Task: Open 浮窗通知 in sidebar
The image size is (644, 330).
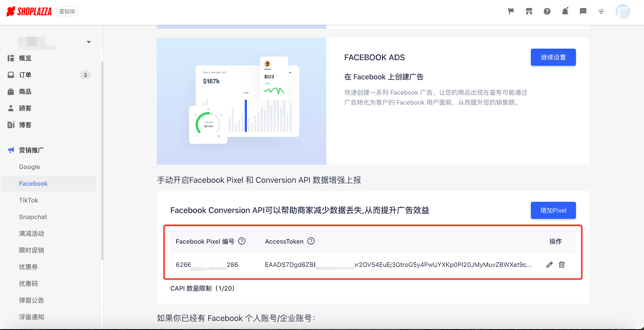Action: [31, 317]
